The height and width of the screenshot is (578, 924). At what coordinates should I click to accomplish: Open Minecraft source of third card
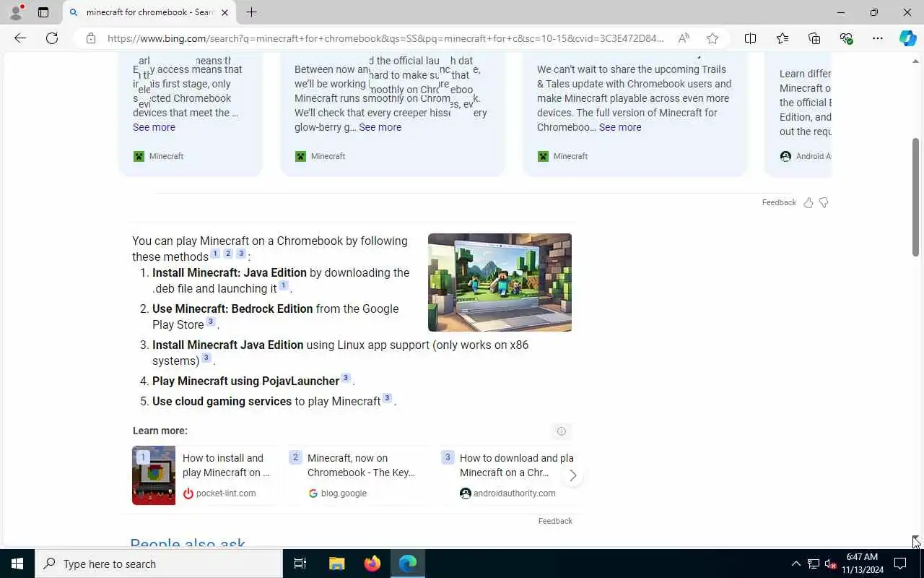562,156
